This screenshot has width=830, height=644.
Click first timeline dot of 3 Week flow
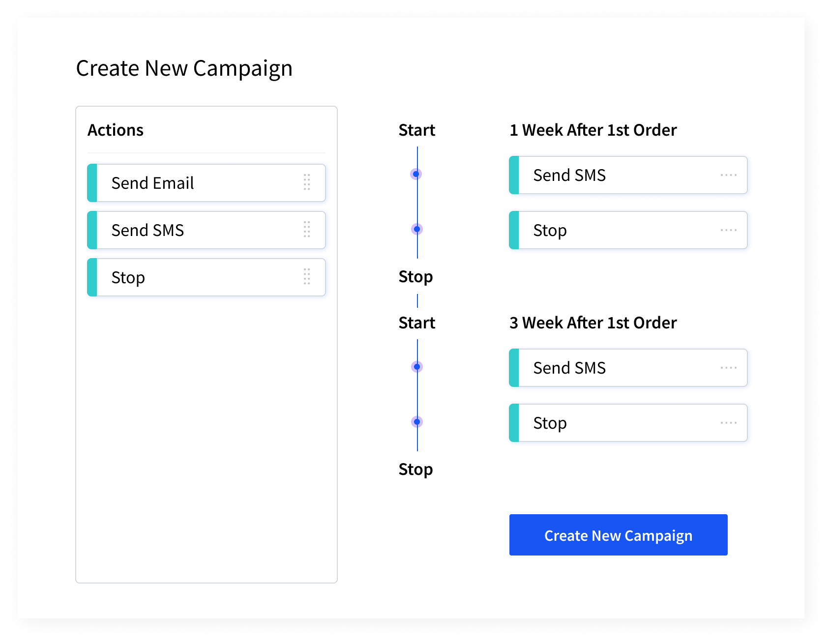pos(416,367)
